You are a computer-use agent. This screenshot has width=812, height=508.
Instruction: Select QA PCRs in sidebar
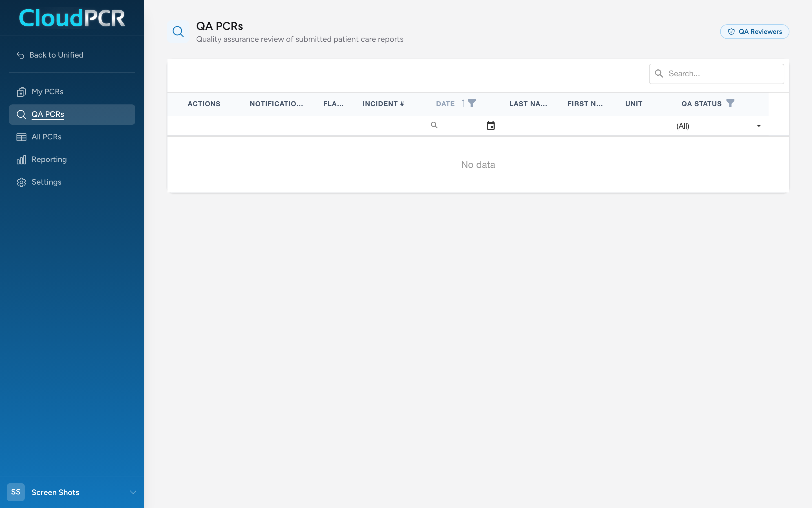click(72, 114)
